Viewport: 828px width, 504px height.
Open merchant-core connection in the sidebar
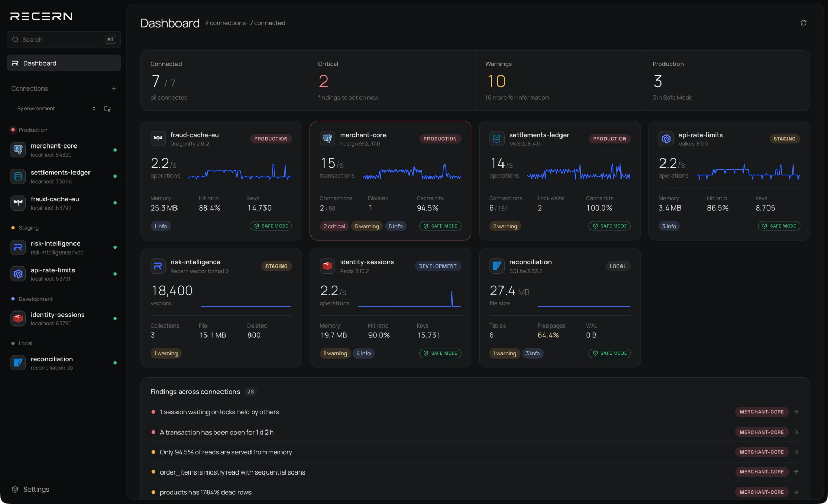[64, 150]
